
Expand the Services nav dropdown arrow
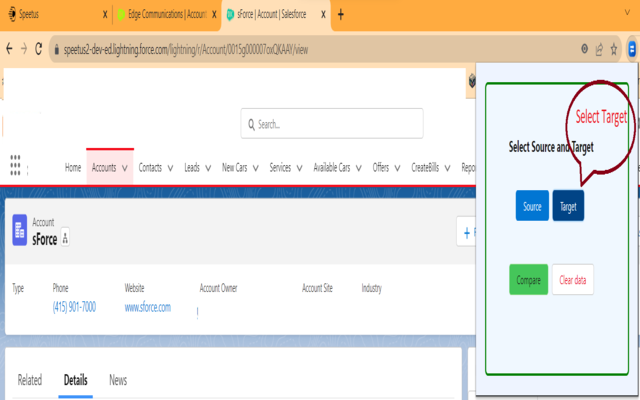click(299, 168)
